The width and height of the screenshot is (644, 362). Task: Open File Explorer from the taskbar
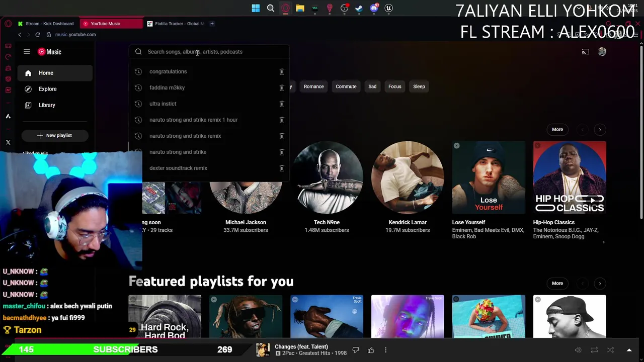(300, 8)
